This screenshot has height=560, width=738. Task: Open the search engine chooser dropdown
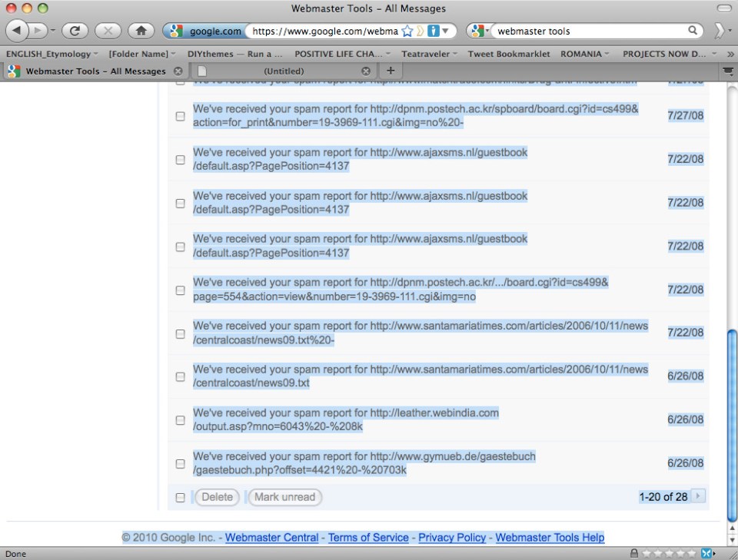coord(479,31)
